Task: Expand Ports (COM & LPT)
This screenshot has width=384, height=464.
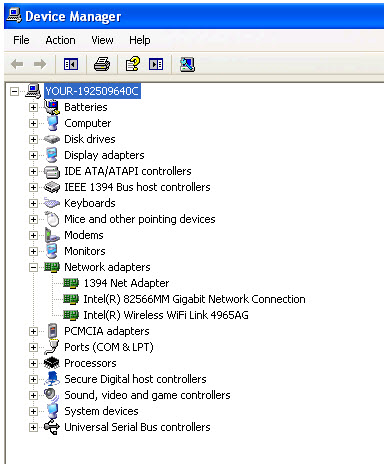Action: point(33,347)
